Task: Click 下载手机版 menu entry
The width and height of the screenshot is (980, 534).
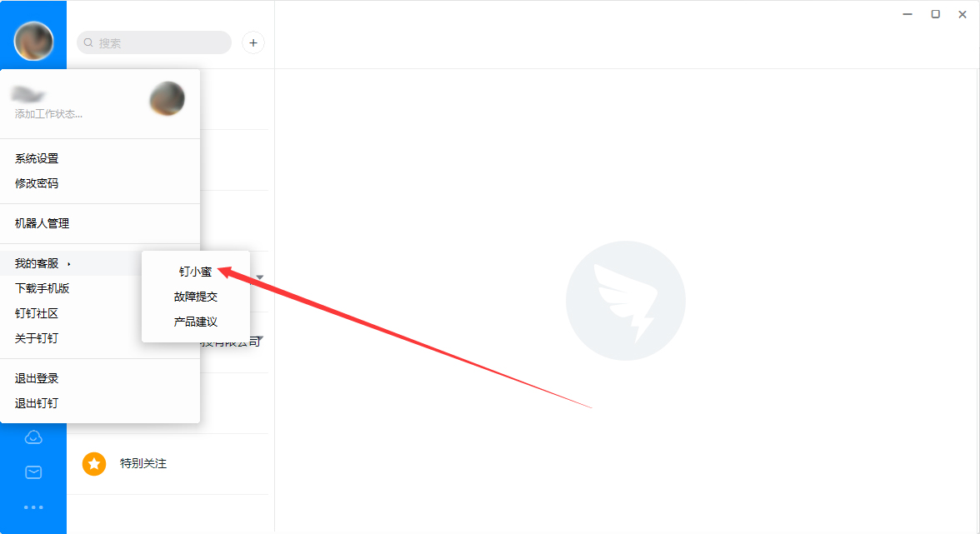Action: [42, 288]
